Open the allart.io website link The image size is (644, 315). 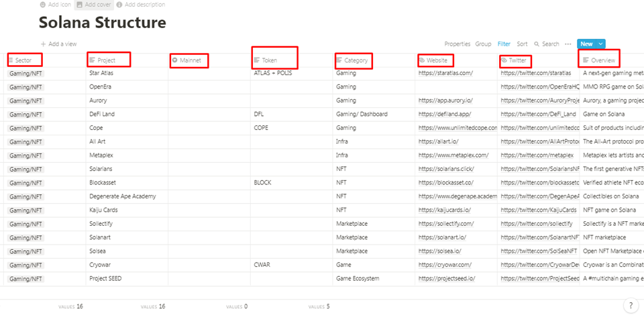click(438, 141)
